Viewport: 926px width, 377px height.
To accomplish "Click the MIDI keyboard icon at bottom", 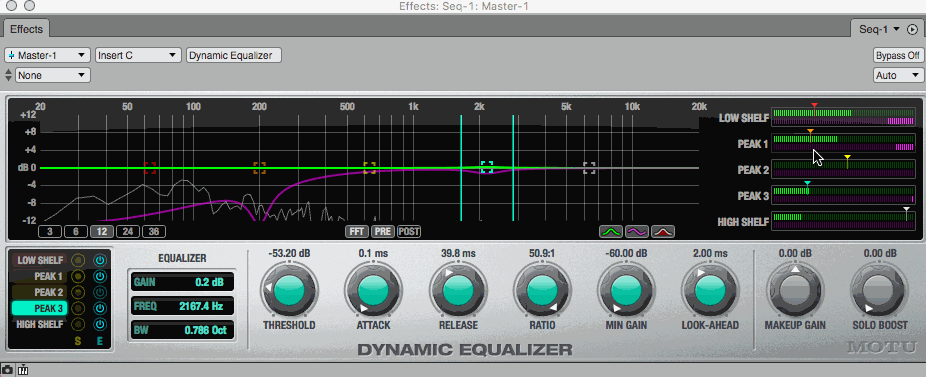I will click(x=24, y=370).
